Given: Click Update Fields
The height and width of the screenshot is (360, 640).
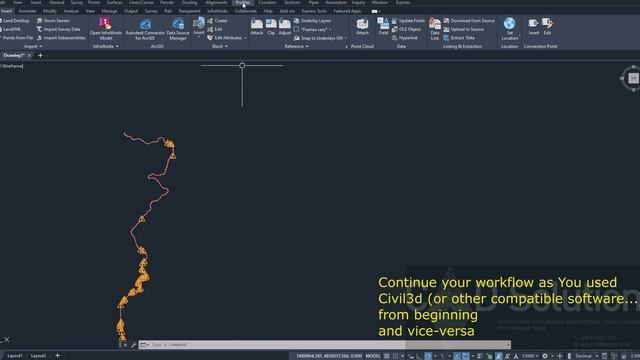Looking at the screenshot, I should point(408,20).
